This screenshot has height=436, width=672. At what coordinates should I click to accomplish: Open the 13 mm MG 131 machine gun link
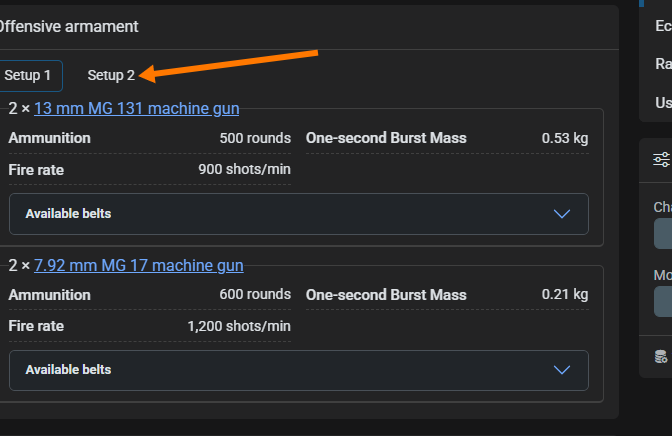(136, 108)
